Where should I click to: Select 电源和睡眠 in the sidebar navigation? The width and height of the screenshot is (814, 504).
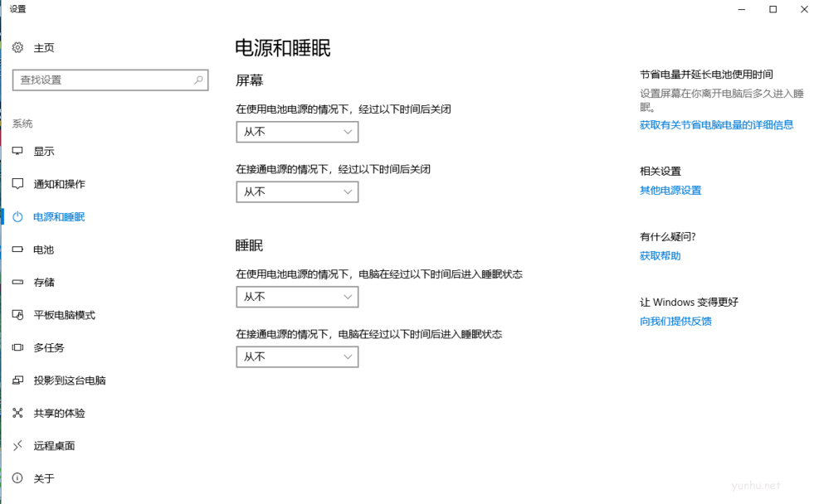58,216
